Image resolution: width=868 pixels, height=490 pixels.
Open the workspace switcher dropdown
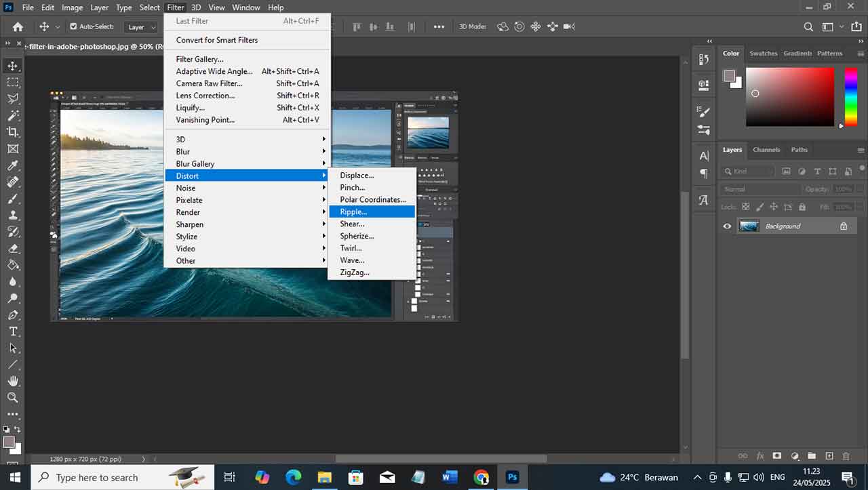(831, 26)
